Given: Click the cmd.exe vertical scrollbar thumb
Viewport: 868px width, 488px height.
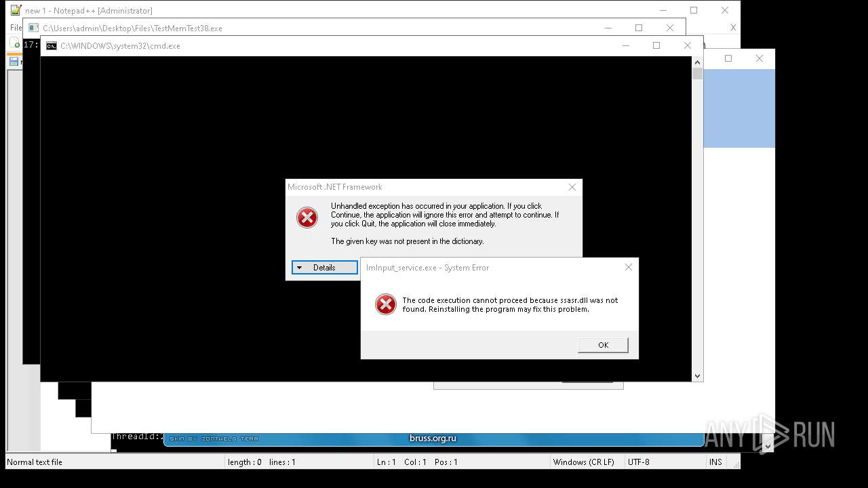Looking at the screenshot, I should [697, 73].
